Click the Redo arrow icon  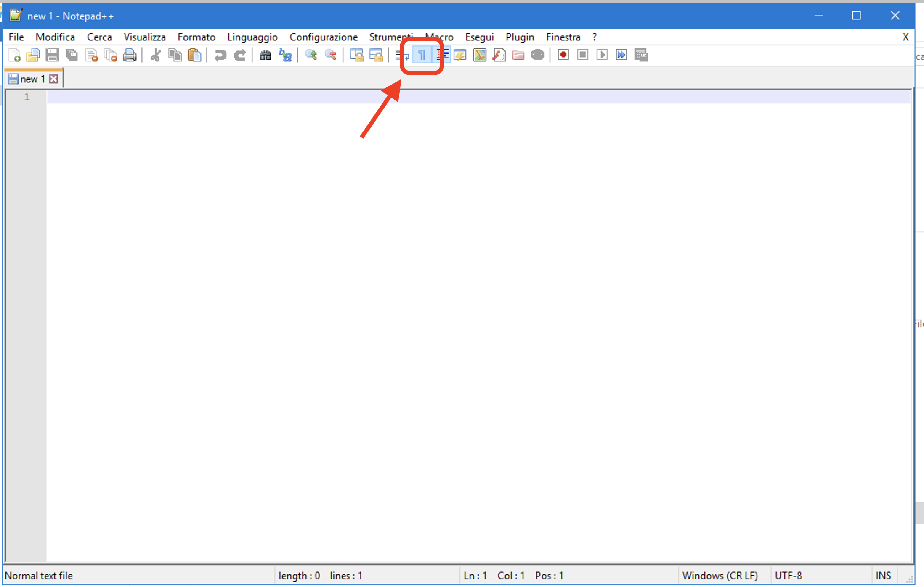[x=240, y=55]
